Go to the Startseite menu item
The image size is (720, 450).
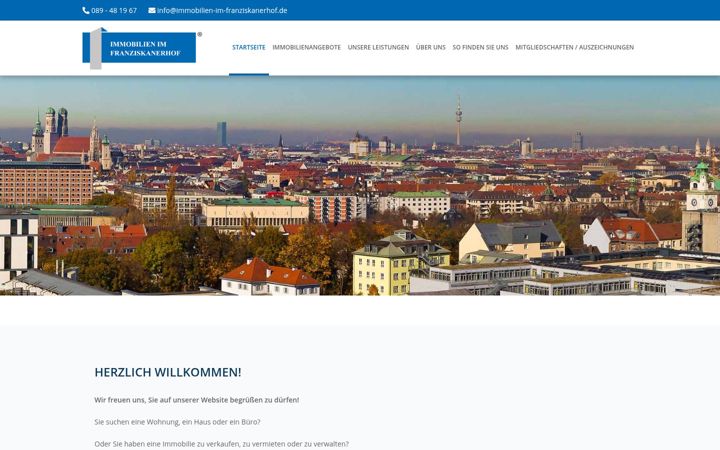click(249, 47)
